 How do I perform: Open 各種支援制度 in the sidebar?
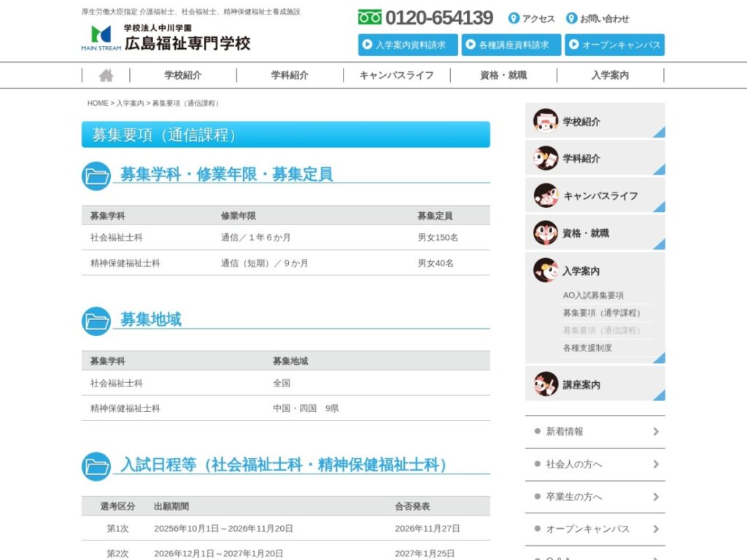click(587, 348)
